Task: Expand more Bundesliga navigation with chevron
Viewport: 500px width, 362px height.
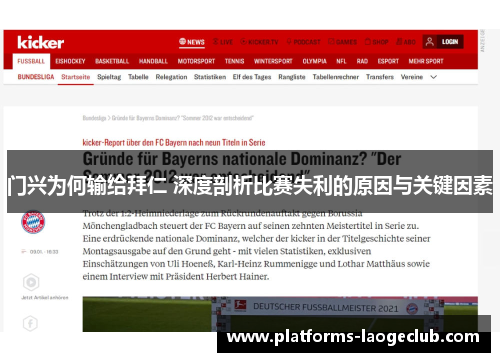Action: (x=434, y=77)
